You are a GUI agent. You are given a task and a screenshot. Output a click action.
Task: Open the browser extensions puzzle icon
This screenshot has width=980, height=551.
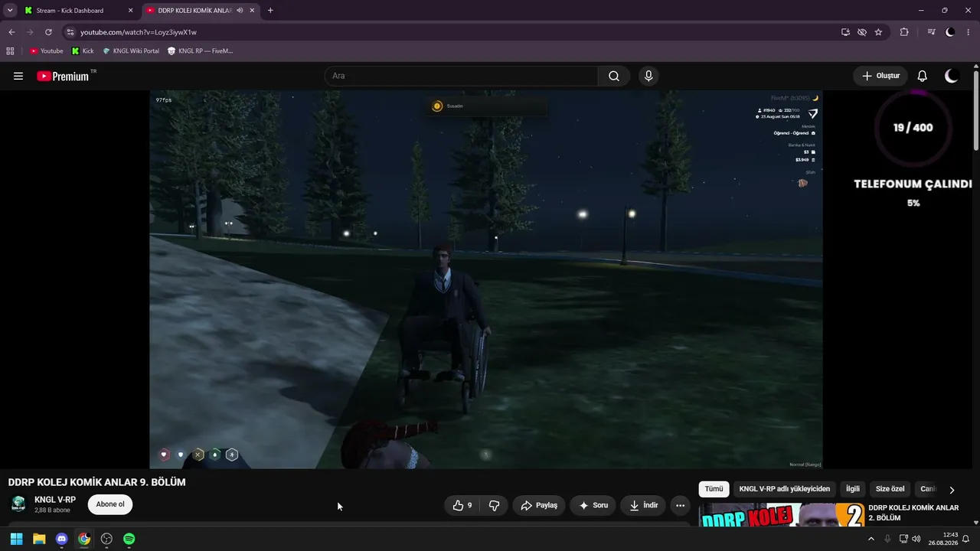pyautogui.click(x=904, y=32)
